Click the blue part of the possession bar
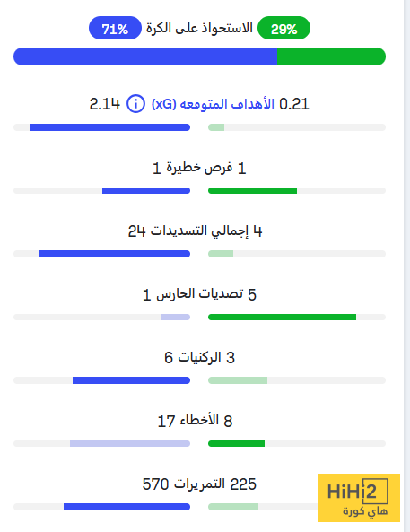This screenshot has height=532, width=410. point(145,57)
